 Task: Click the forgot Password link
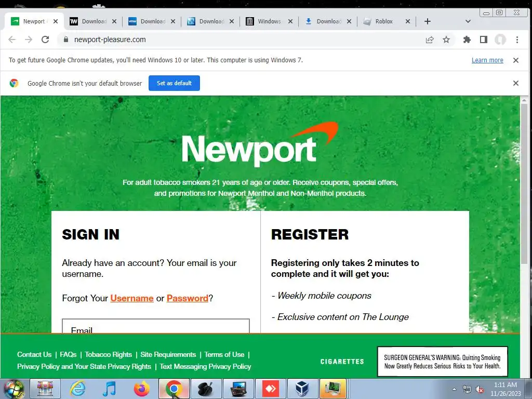coord(187,298)
